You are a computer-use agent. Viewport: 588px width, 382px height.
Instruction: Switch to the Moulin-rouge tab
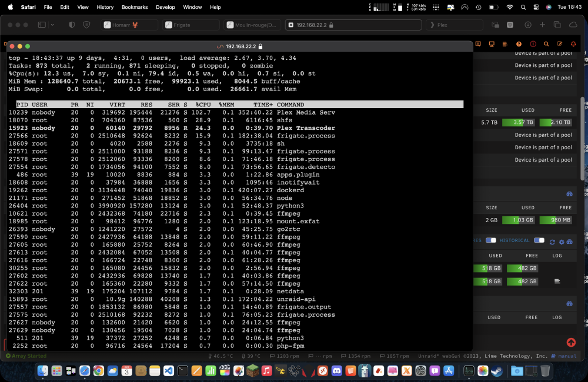252,25
